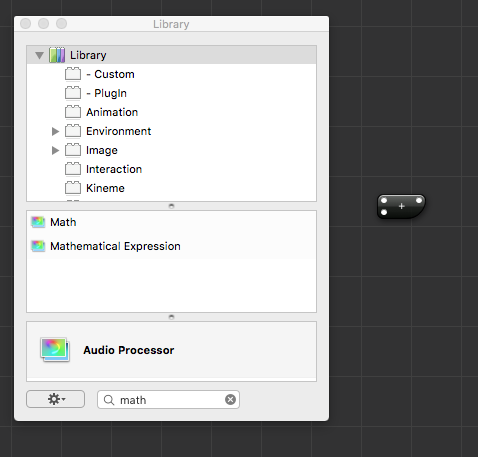
Task: Open the gear actions menu
Action: tap(56, 399)
